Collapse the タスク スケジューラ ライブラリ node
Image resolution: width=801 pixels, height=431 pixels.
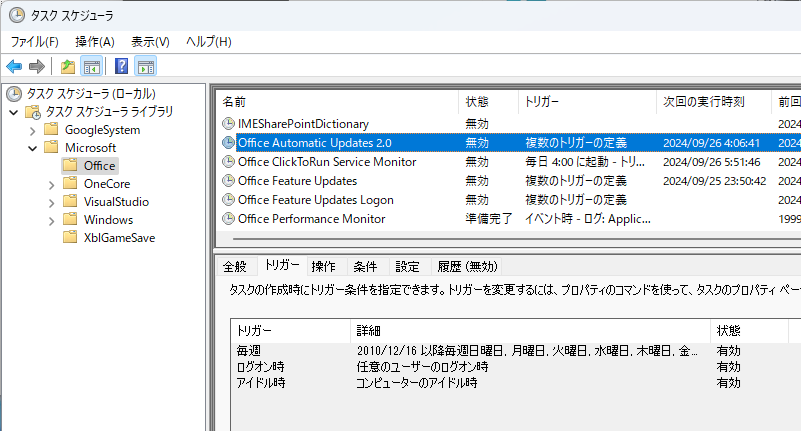14,112
